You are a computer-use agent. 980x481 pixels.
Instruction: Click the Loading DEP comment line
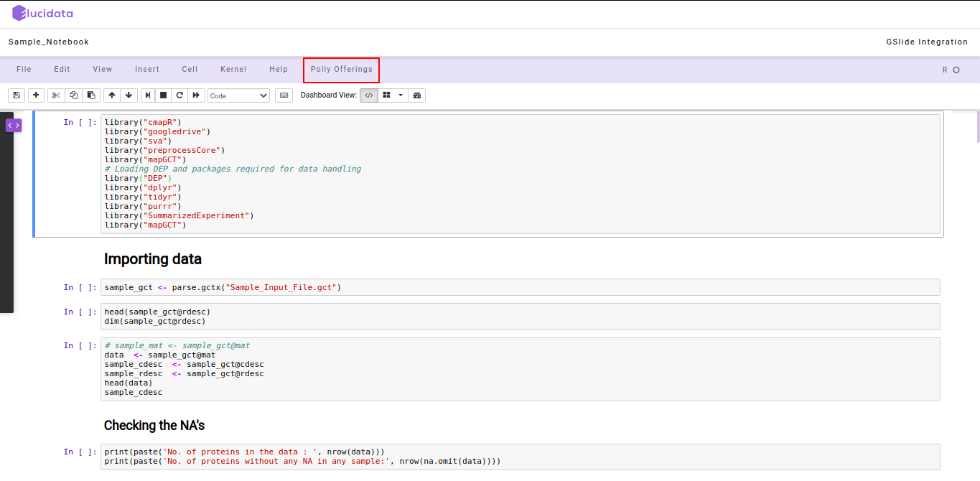pyautogui.click(x=233, y=169)
